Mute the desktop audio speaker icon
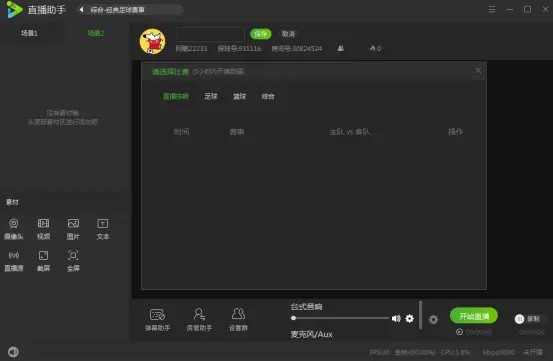The width and height of the screenshot is (553, 362). click(x=396, y=319)
